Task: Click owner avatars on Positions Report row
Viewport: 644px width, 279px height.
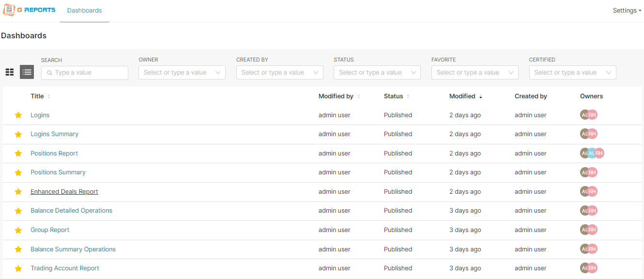Action: [x=592, y=154]
